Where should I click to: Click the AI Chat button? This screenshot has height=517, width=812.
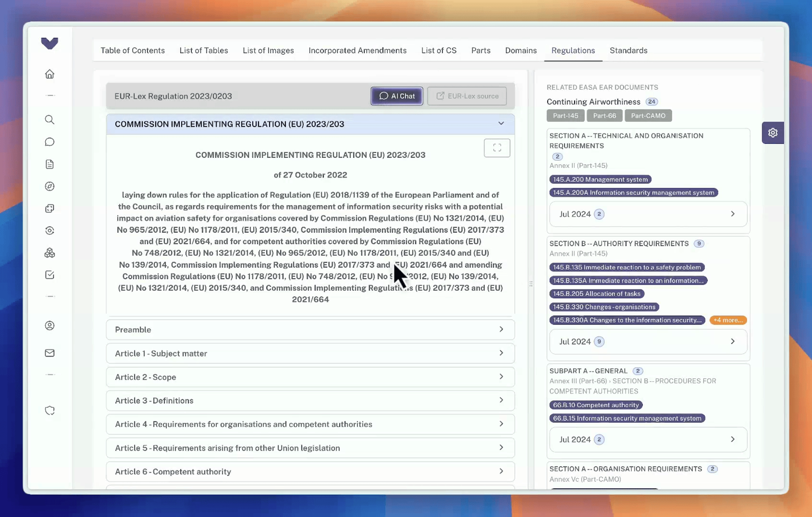pos(397,96)
